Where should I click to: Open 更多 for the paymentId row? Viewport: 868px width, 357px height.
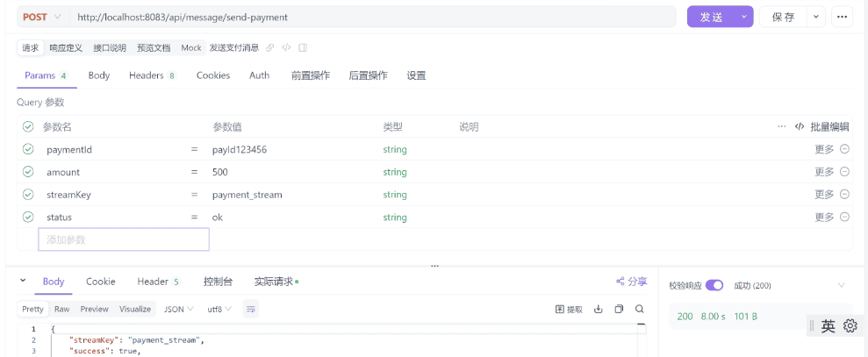coord(824,149)
